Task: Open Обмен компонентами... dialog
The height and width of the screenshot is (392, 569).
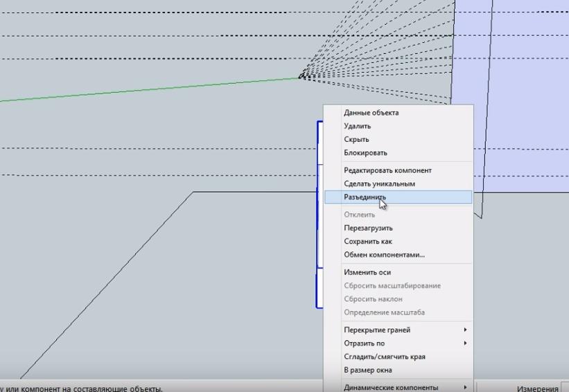Action: (x=384, y=254)
